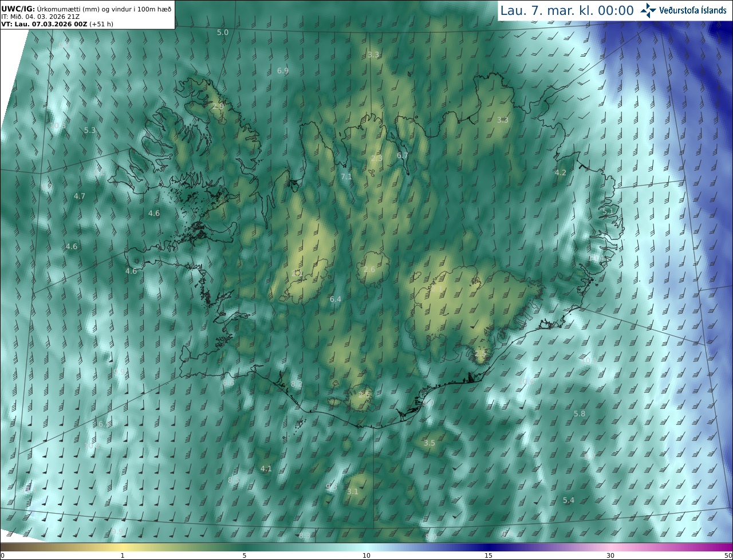Click the 3.1 value near the bottom
The image size is (733, 560).
pos(353,492)
